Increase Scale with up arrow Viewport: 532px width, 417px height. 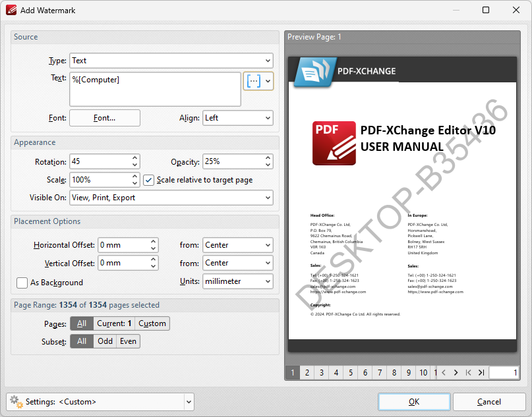[x=134, y=176]
